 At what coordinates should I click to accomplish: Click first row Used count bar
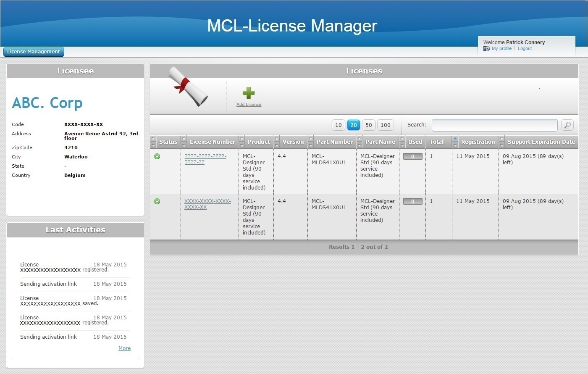pos(412,156)
